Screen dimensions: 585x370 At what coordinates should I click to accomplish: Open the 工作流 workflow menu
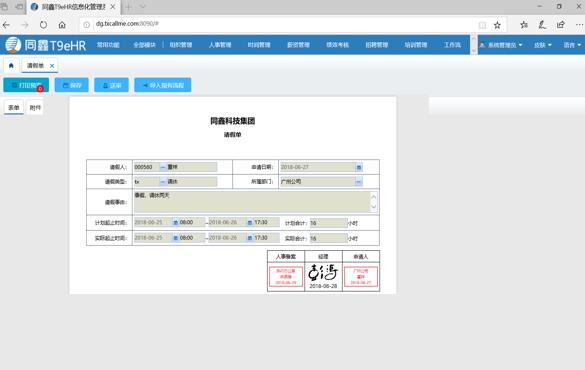click(452, 45)
